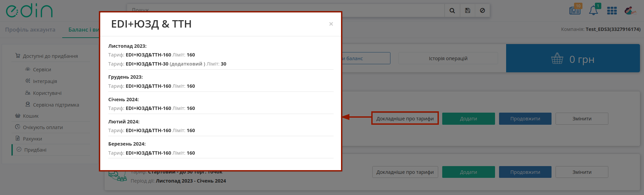The image size is (644, 195).
Task: Open the user profile avatar
Action: coord(630,11)
